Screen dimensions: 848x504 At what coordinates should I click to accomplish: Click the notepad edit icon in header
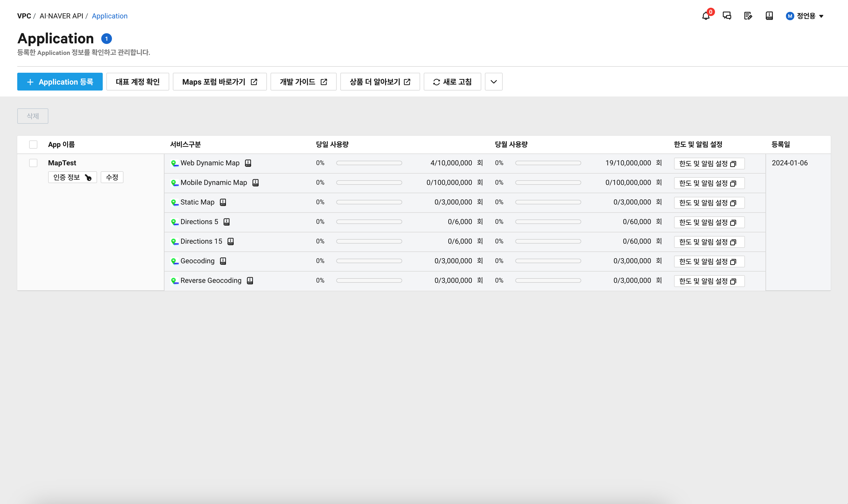click(748, 16)
